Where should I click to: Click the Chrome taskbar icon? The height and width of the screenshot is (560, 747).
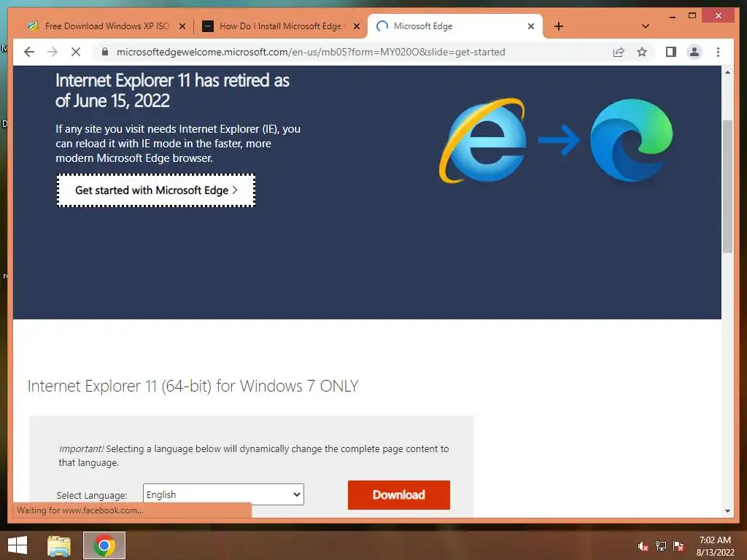[x=104, y=545]
